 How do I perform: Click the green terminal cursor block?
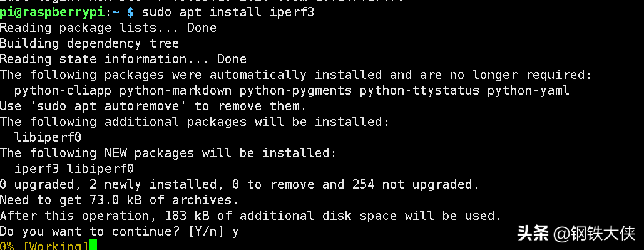pyautogui.click(x=93, y=246)
